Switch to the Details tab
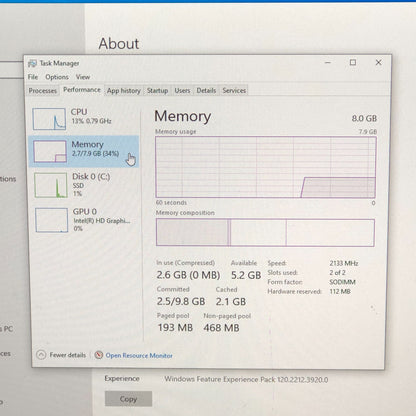This screenshot has width=416, height=416. [206, 91]
